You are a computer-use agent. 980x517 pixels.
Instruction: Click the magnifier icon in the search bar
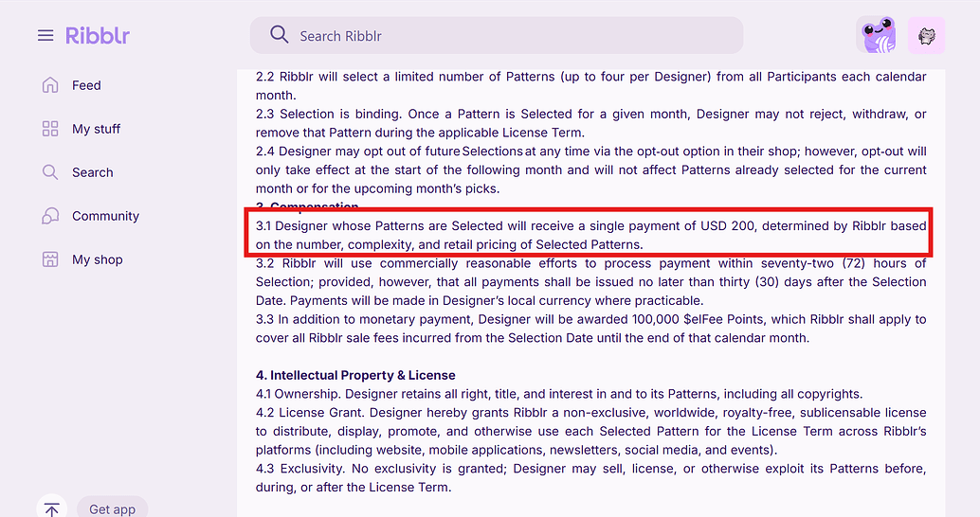point(279,35)
